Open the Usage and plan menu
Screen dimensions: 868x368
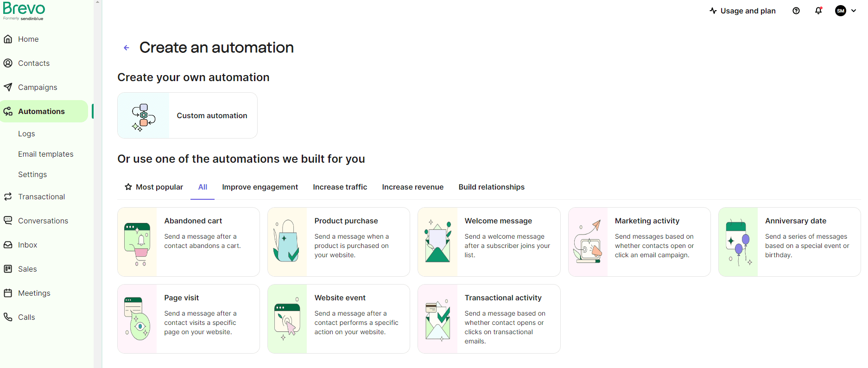click(742, 11)
